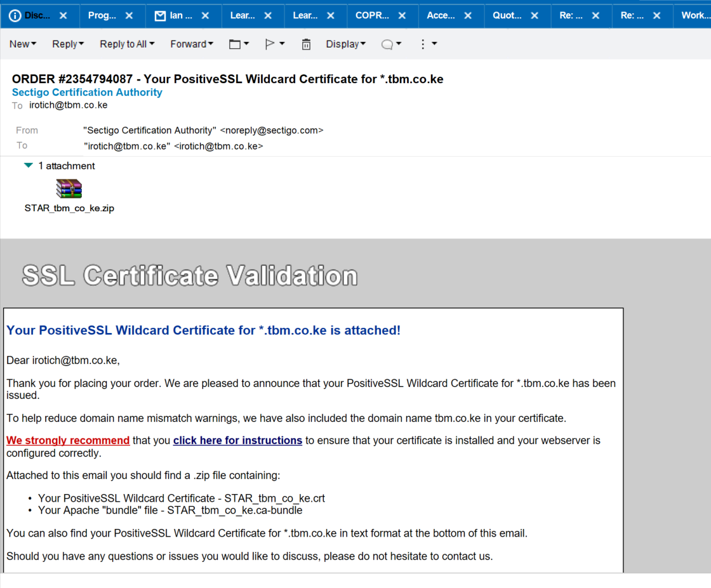
Task: Close the Quot... tab
Action: 535,16
